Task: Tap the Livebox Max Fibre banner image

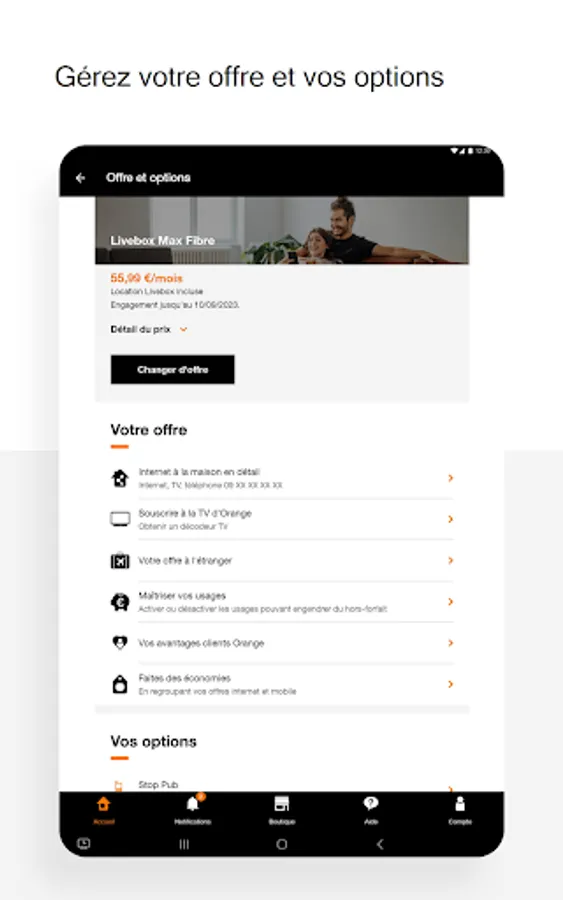Action: (x=282, y=230)
